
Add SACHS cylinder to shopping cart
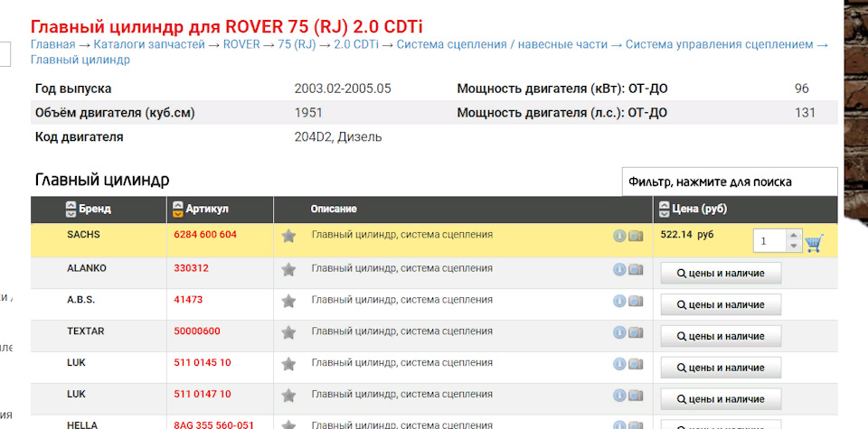(815, 243)
